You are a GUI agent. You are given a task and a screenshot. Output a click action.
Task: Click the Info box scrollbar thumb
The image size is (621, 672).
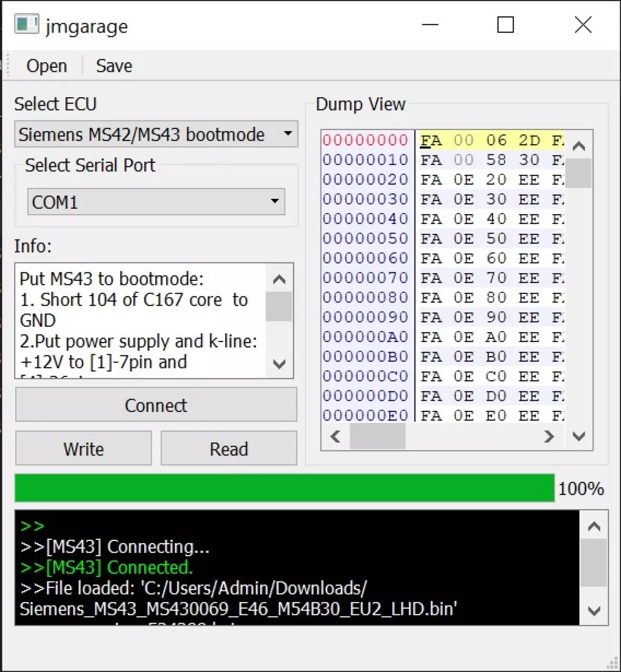pyautogui.click(x=279, y=307)
